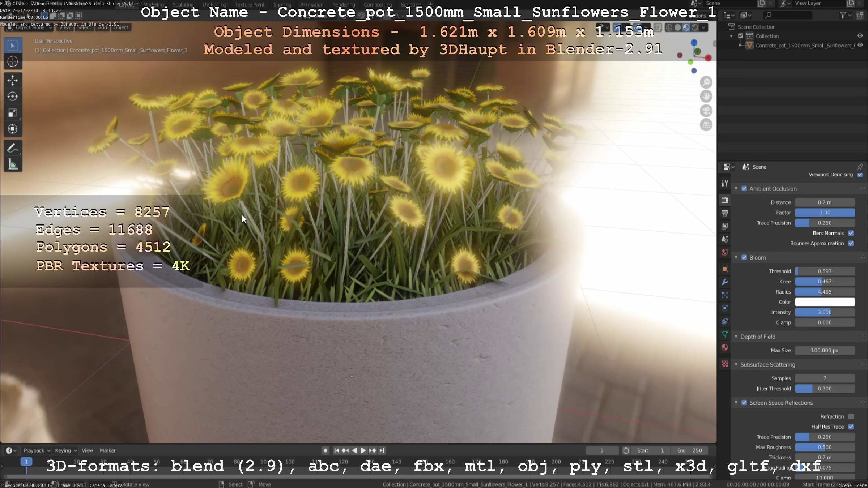
Task: Collapse the Subsurface Scattering panel
Action: (736, 364)
